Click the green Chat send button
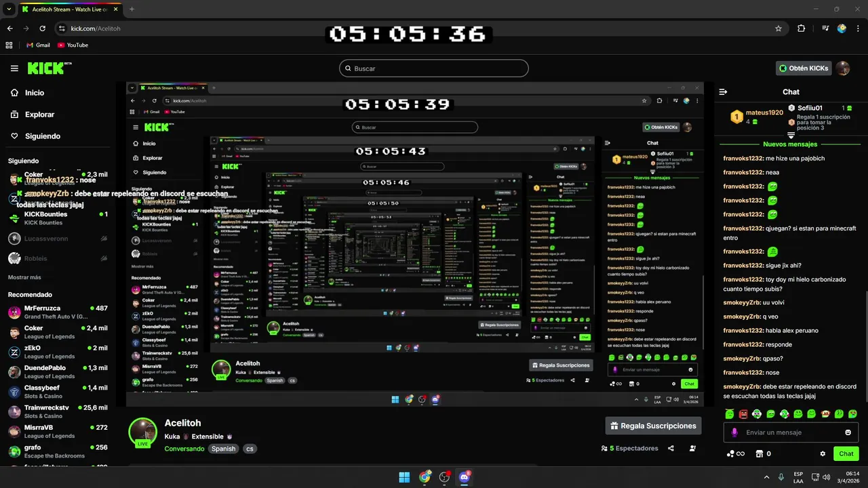Image resolution: width=868 pixels, height=488 pixels. [x=846, y=453]
